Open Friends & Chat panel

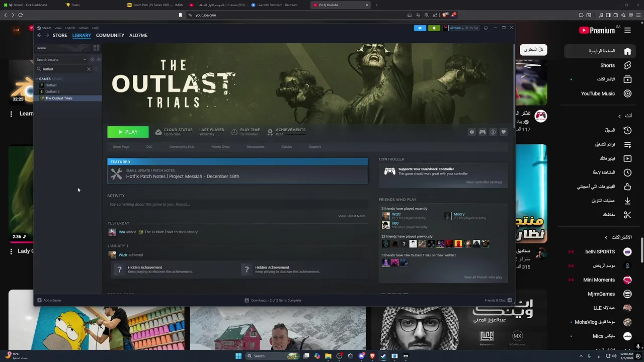point(498,300)
